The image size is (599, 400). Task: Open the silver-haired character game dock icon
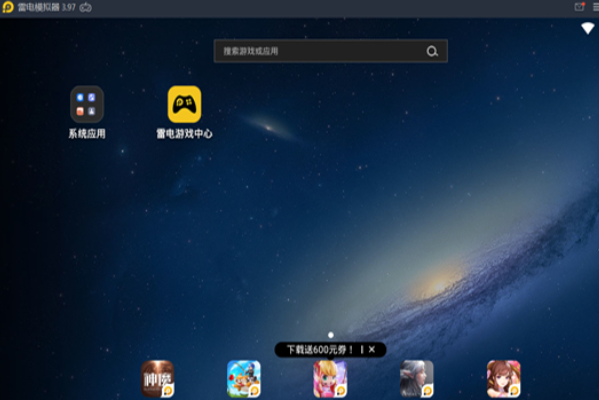417,379
